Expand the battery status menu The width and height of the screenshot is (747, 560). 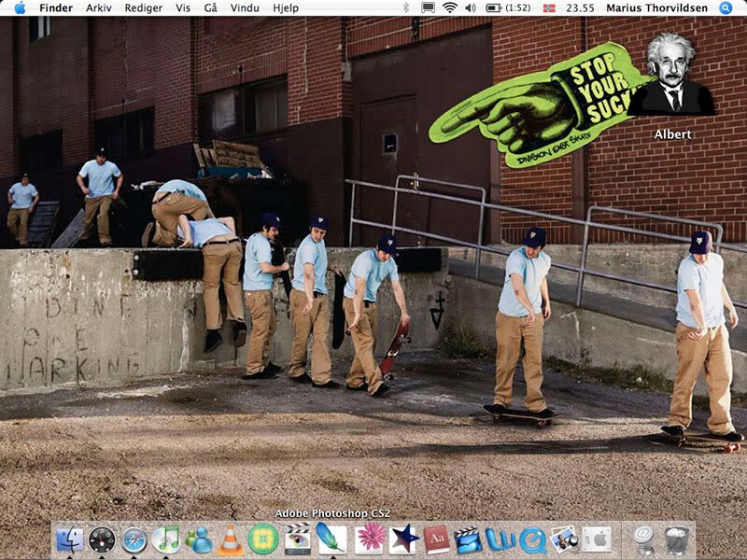(509, 7)
